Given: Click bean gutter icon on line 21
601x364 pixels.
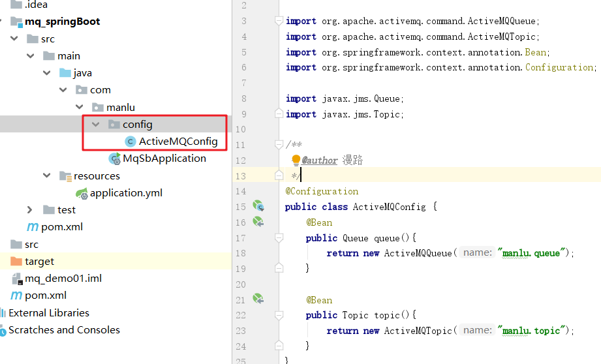Looking at the screenshot, I should (x=258, y=299).
